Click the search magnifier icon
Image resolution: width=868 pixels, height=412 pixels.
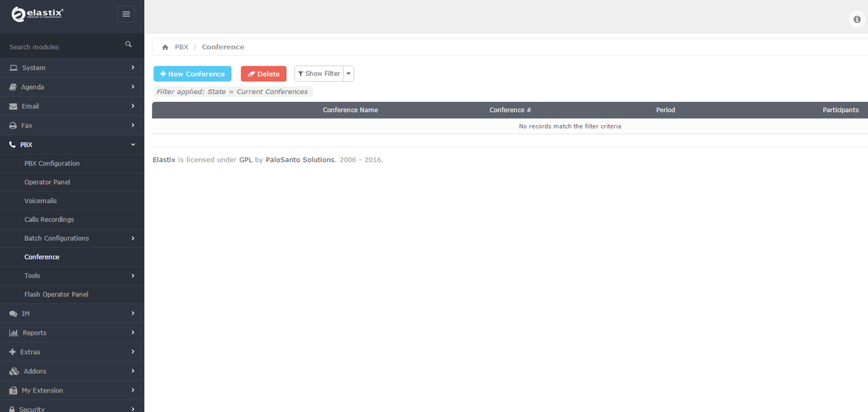129,44
